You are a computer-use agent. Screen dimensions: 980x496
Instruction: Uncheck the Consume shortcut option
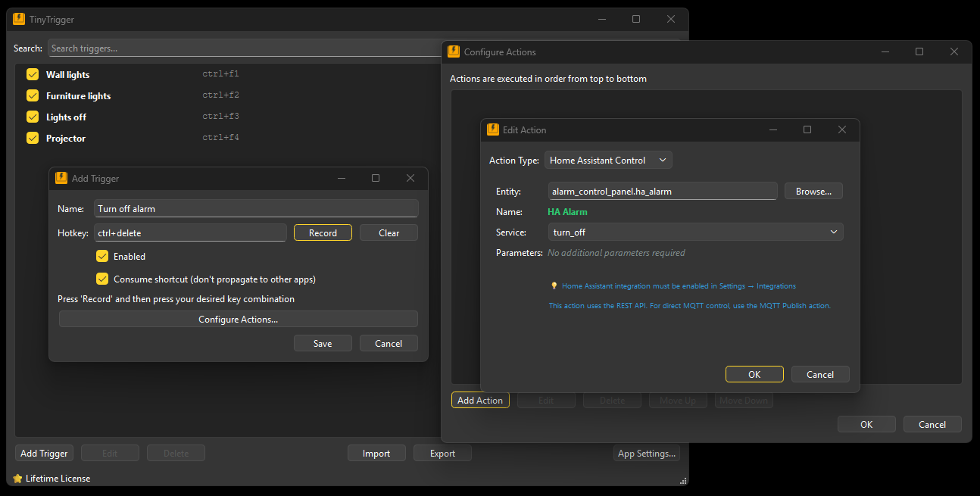[x=102, y=279]
